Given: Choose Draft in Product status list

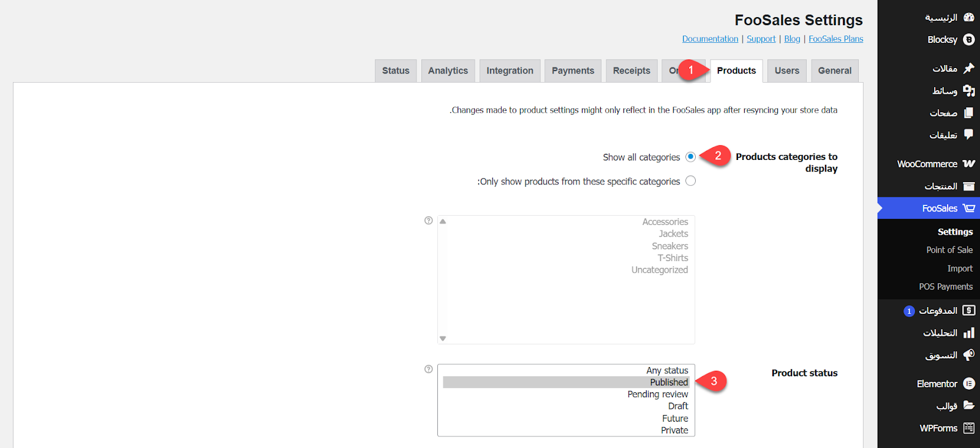Looking at the screenshot, I should (677, 406).
